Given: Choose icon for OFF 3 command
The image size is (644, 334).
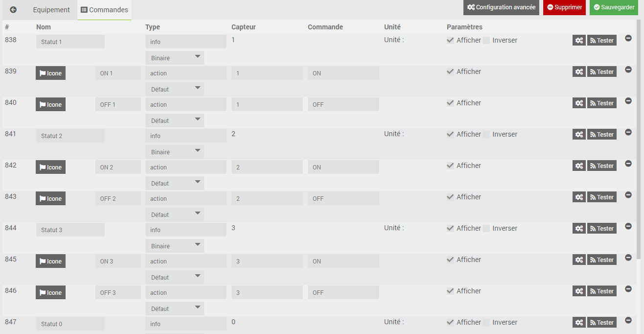Looking at the screenshot, I should click(x=50, y=293).
